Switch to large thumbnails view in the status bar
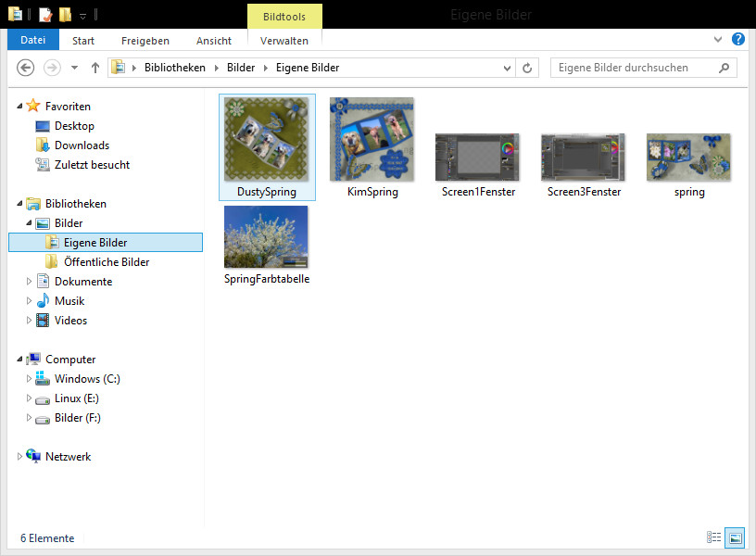The height and width of the screenshot is (556, 756). (x=735, y=537)
